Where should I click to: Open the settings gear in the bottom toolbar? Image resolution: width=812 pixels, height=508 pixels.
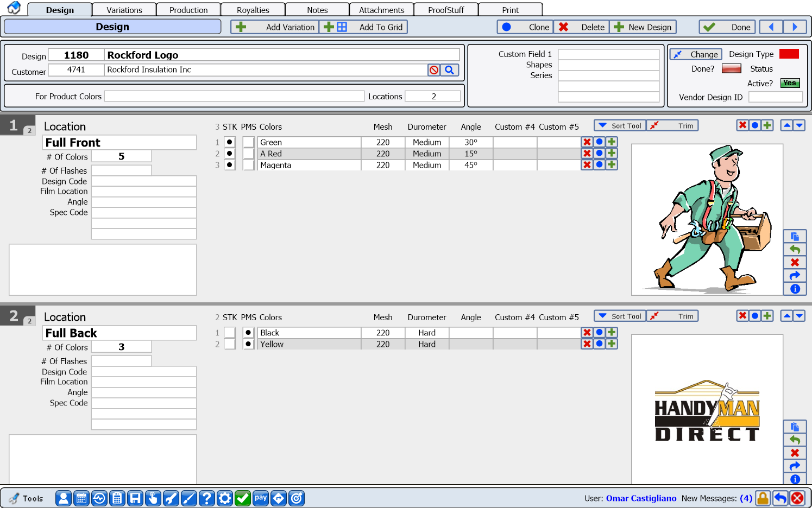tap(225, 498)
